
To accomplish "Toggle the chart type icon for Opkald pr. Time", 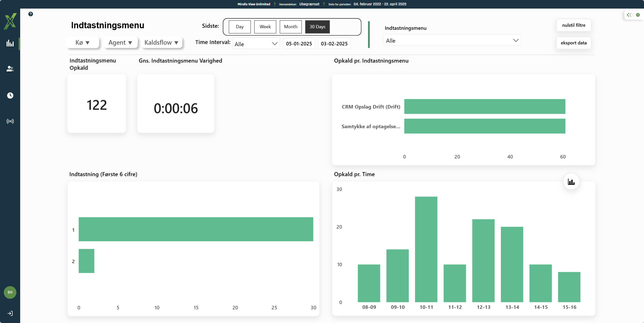I will 571,182.
